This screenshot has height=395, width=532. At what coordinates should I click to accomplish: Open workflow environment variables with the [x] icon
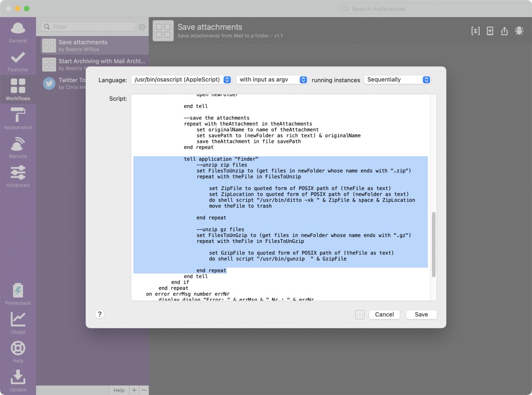click(x=475, y=31)
